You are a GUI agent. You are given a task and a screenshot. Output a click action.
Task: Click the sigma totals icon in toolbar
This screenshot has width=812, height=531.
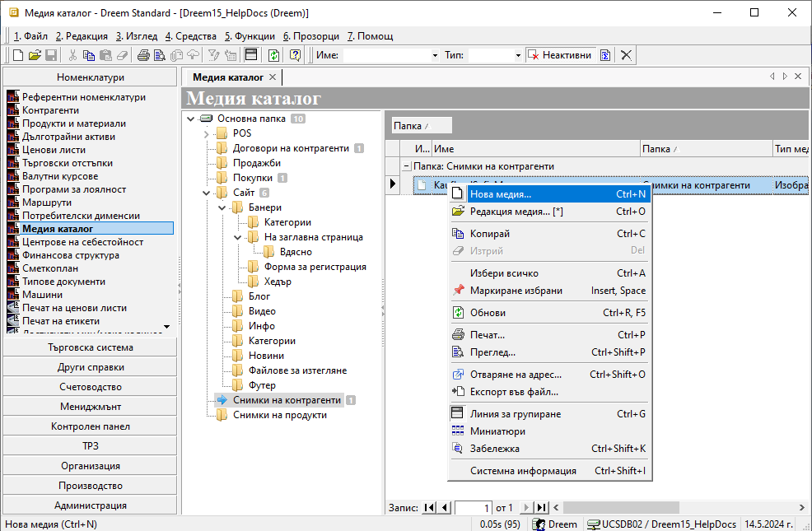(x=605, y=55)
